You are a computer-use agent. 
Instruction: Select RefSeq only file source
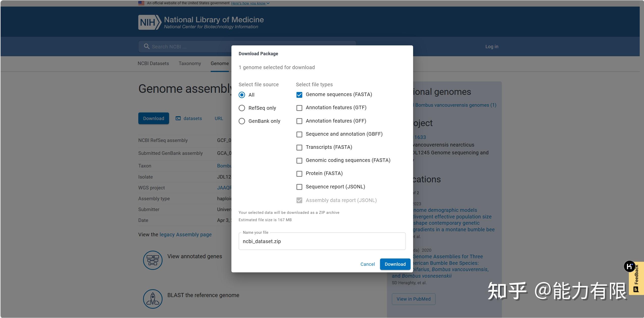click(242, 108)
